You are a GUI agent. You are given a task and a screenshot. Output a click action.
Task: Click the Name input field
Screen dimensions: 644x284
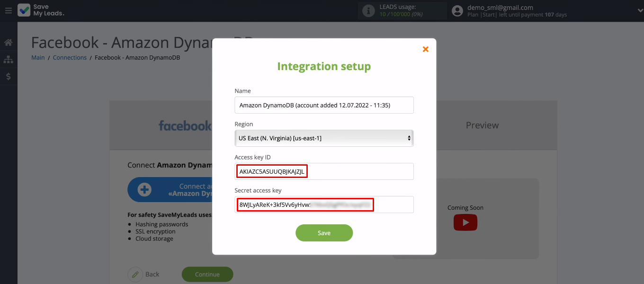tap(324, 105)
